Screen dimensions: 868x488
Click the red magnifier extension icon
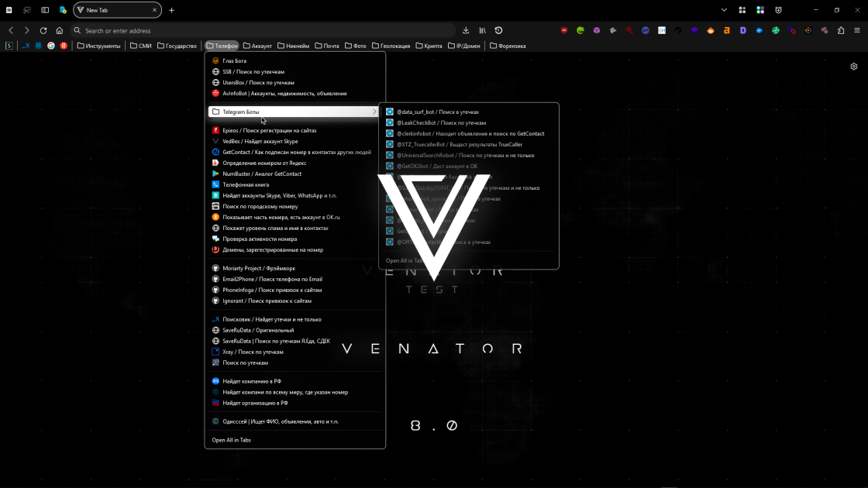click(x=629, y=30)
